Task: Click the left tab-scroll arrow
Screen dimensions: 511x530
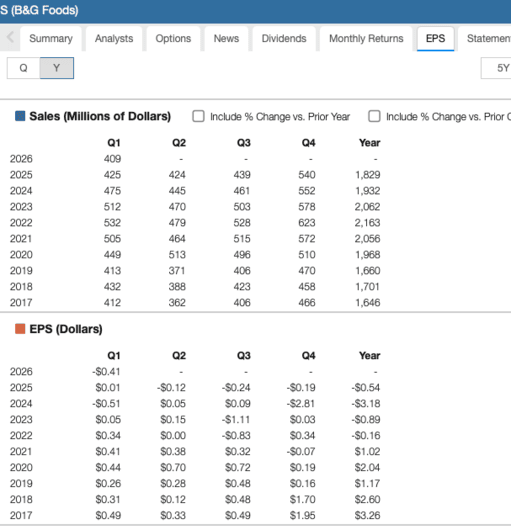Action: [10, 38]
